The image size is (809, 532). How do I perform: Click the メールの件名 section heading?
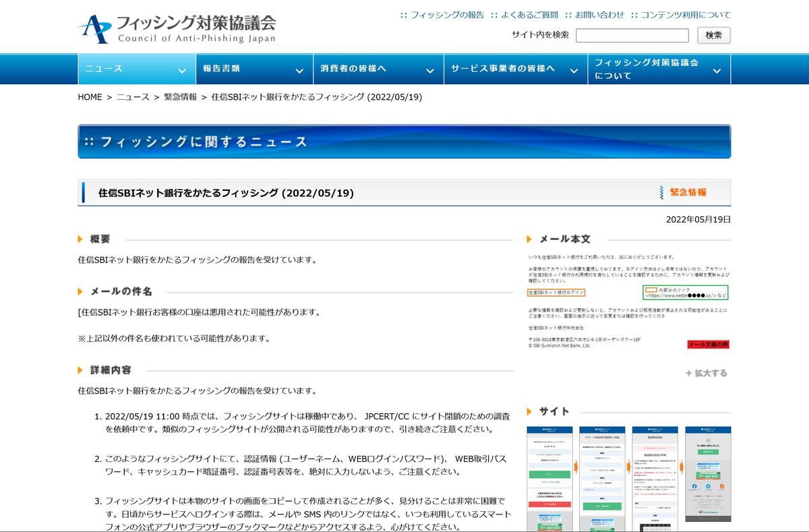[x=121, y=291]
